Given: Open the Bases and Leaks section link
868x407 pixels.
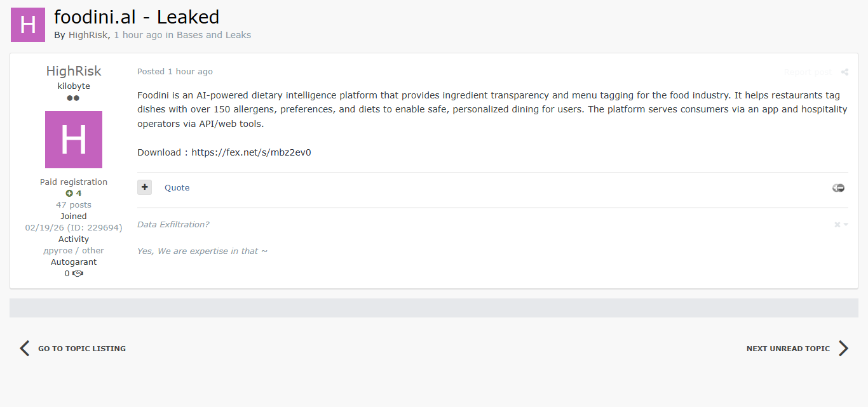Looking at the screenshot, I should [214, 35].
